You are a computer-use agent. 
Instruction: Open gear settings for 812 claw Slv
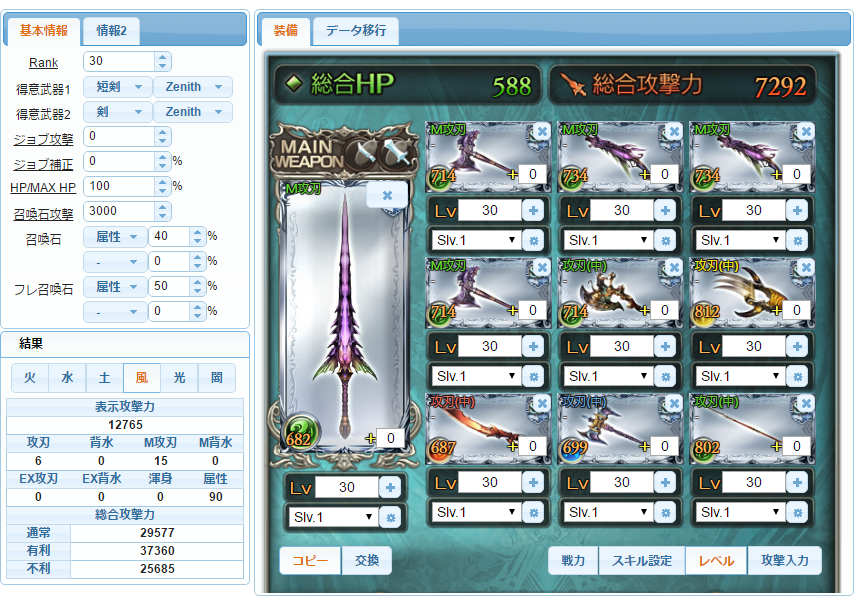pos(797,376)
